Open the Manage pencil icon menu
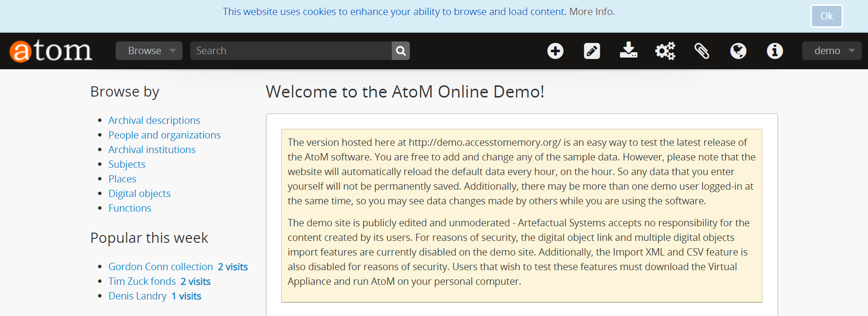Viewport: 868px width, 316px height. (592, 51)
